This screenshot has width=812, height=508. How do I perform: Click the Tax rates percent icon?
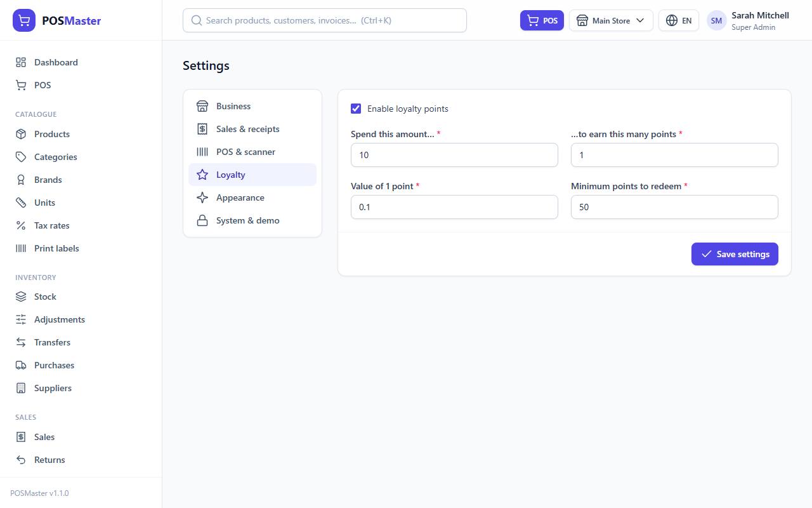click(21, 225)
